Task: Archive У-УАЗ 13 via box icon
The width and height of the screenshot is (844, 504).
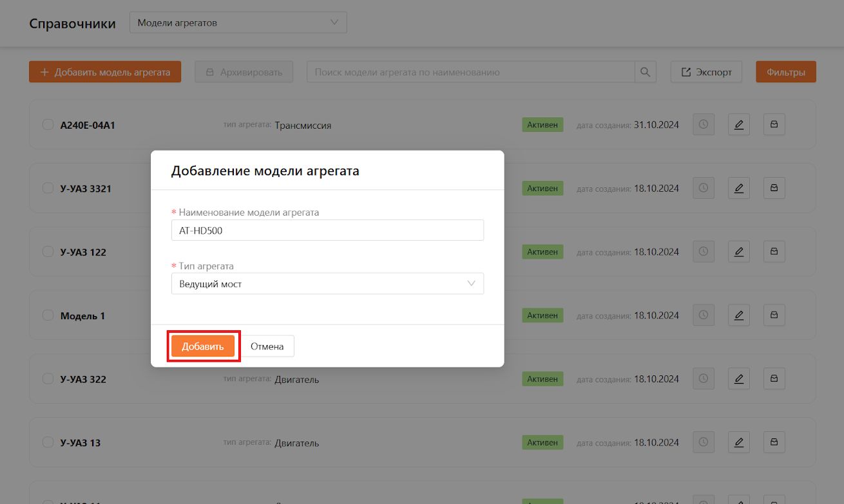Action: [x=774, y=442]
